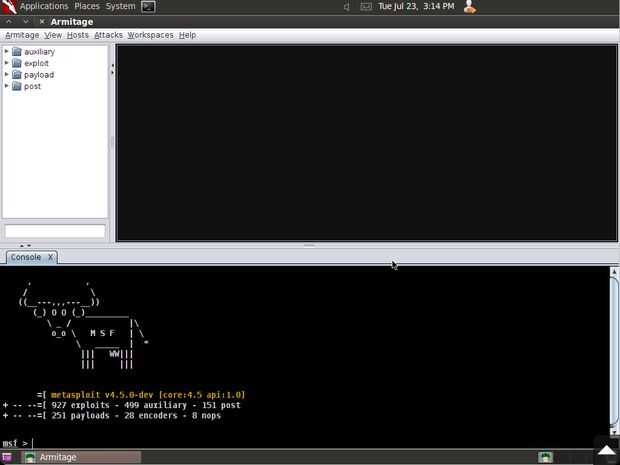Viewport: 620px width, 465px height.
Task: Expand the auxiliary module tree
Action: (6, 51)
